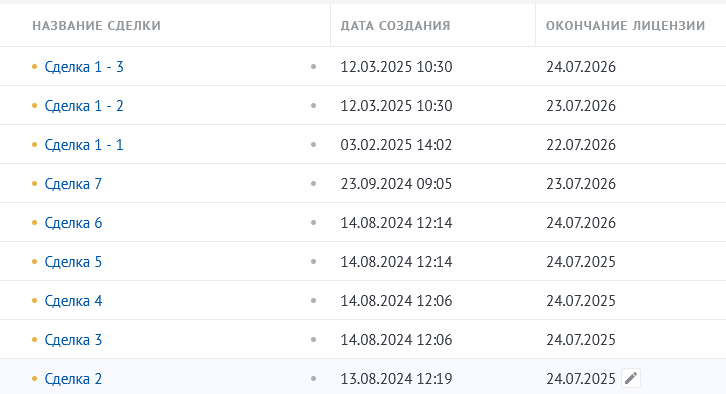
Task: Click the orange status dot beside Сделка 5
Action: pyautogui.click(x=34, y=262)
